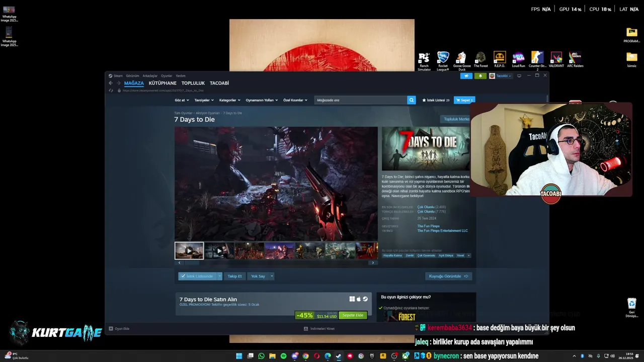This screenshot has height=362, width=644.
Task: Uncheck the İstek Listesinde wishlist toggle
Action: point(197,276)
